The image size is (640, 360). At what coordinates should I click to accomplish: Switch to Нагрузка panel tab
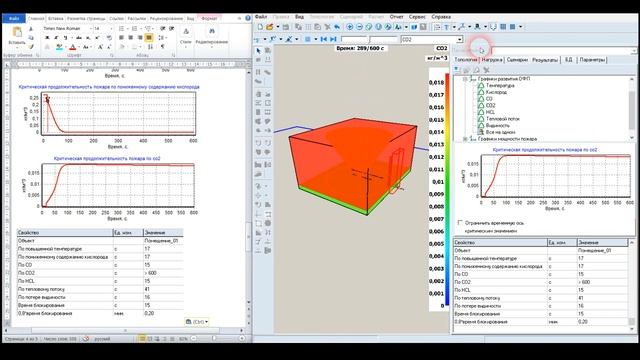click(x=491, y=60)
